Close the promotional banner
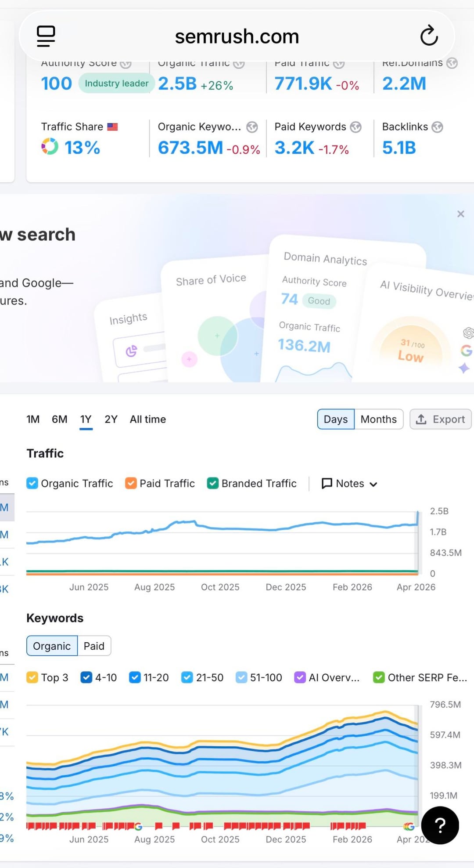The image size is (474, 868). point(460,214)
